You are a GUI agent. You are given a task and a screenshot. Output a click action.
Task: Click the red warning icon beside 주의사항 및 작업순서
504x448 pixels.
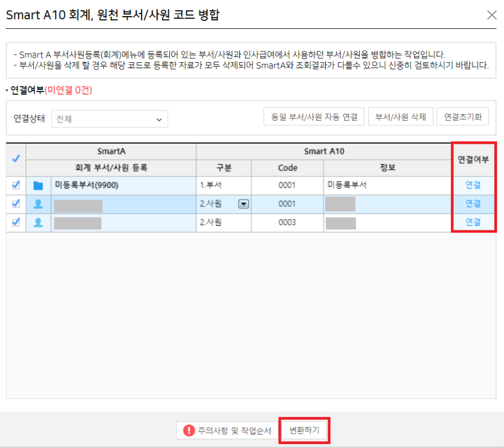[189, 430]
